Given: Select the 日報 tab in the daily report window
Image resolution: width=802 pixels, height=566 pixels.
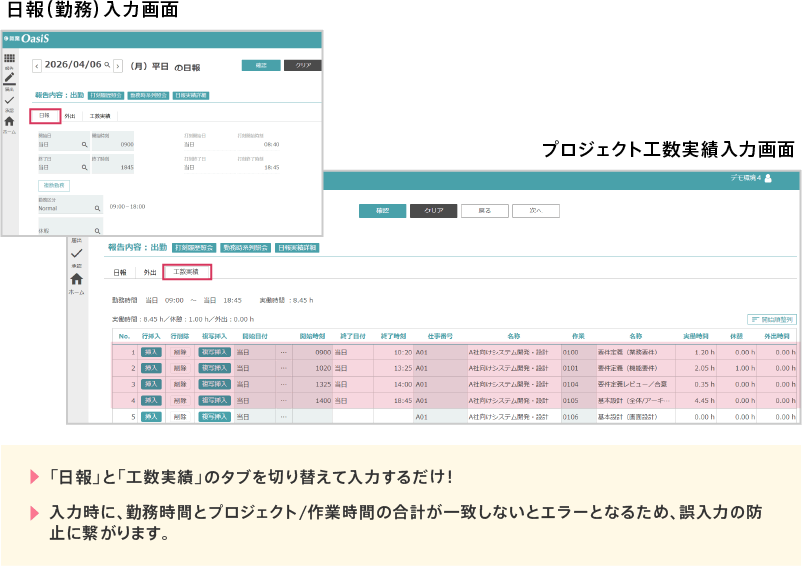Looking at the screenshot, I should coord(45,116).
